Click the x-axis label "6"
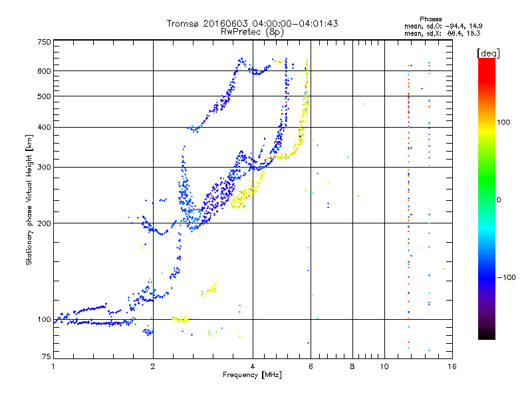The image size is (532, 399). tap(311, 366)
